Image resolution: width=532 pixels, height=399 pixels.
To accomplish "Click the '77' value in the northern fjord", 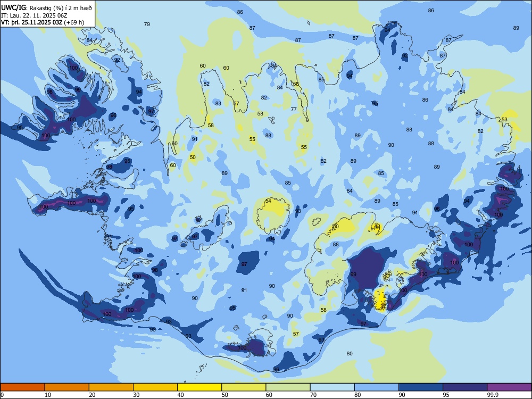I will point(294,109).
